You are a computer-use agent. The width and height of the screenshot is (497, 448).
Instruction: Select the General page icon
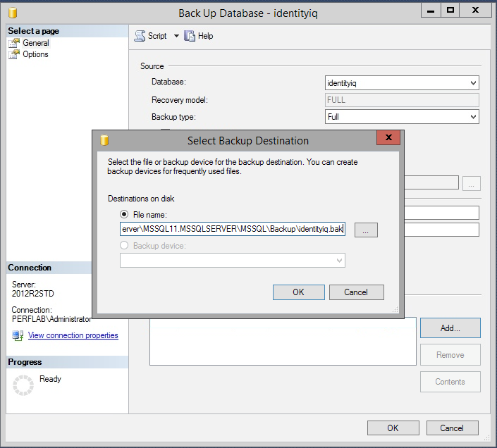(x=14, y=43)
